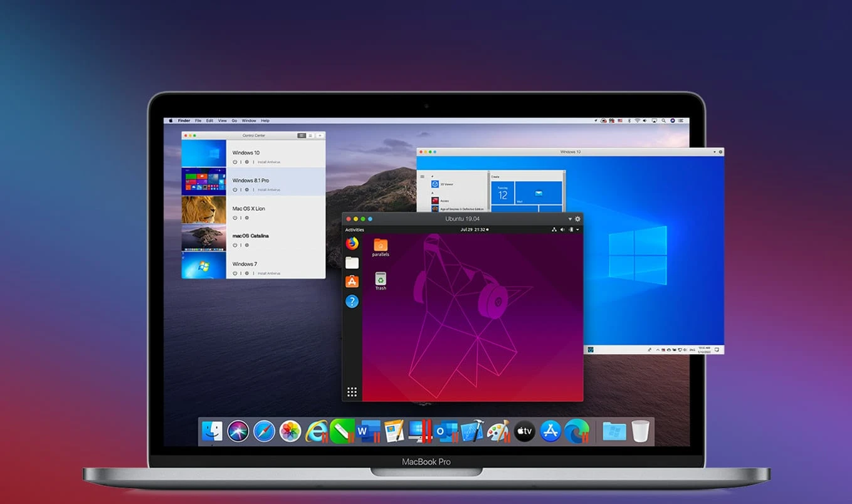The image size is (852, 504).
Task: Select the Windows 8.1 Pro thumbnail in Control Center
Action: 204,180
